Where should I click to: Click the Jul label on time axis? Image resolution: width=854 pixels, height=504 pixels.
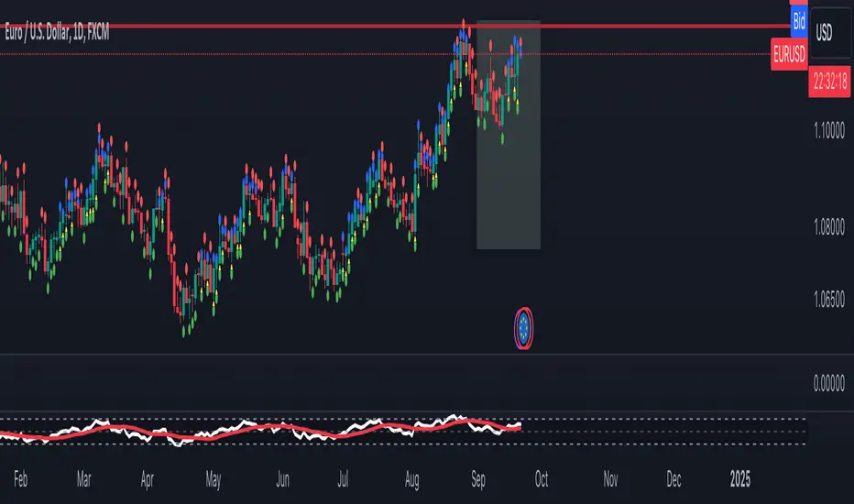pyautogui.click(x=343, y=479)
